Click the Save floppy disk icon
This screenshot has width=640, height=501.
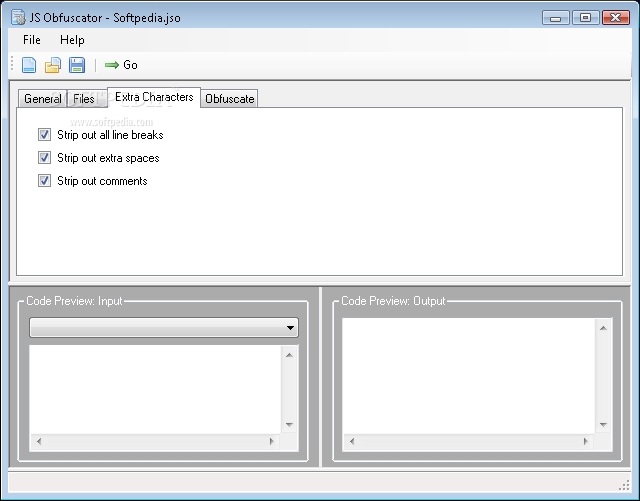click(77, 65)
